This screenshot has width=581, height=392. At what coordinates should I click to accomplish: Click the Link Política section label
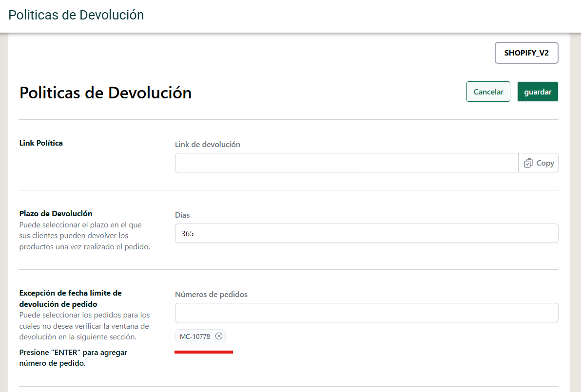[x=41, y=143]
